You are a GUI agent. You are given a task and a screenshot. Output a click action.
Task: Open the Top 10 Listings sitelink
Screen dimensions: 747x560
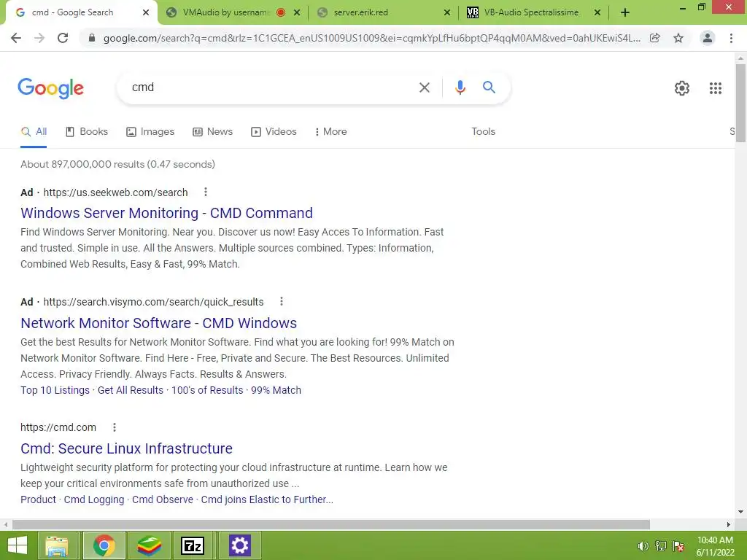(55, 390)
